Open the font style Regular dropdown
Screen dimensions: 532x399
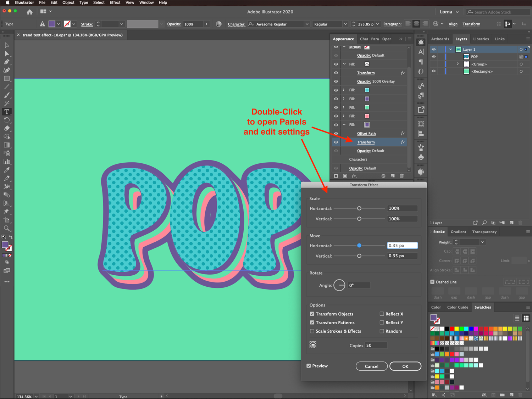345,24
